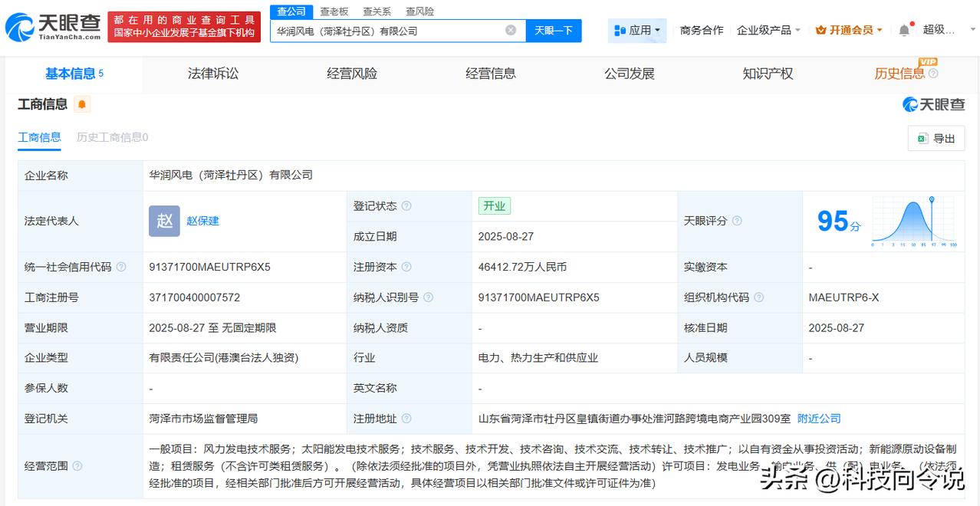
Task: Click the help icon next to 天眼评分
Action: (737, 221)
